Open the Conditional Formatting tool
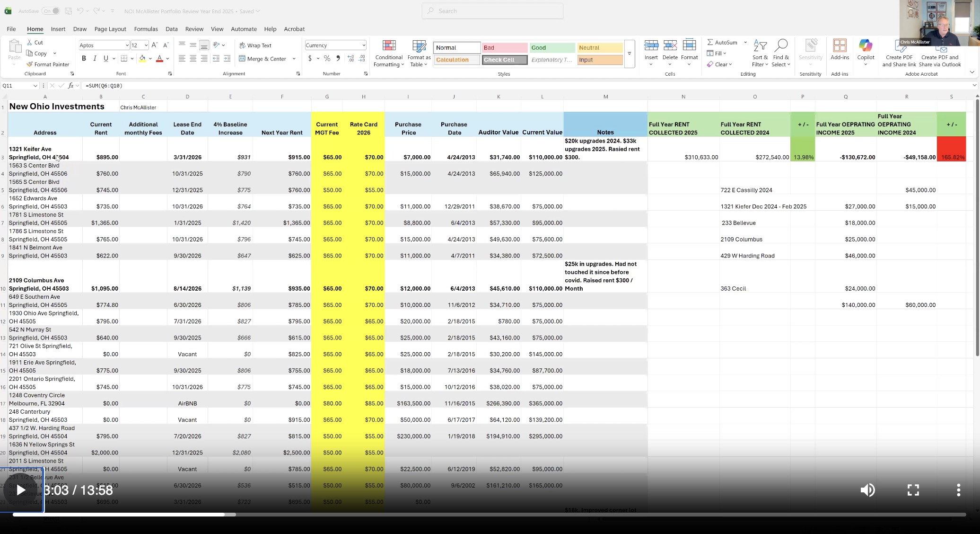The width and height of the screenshot is (980, 534). coord(388,52)
